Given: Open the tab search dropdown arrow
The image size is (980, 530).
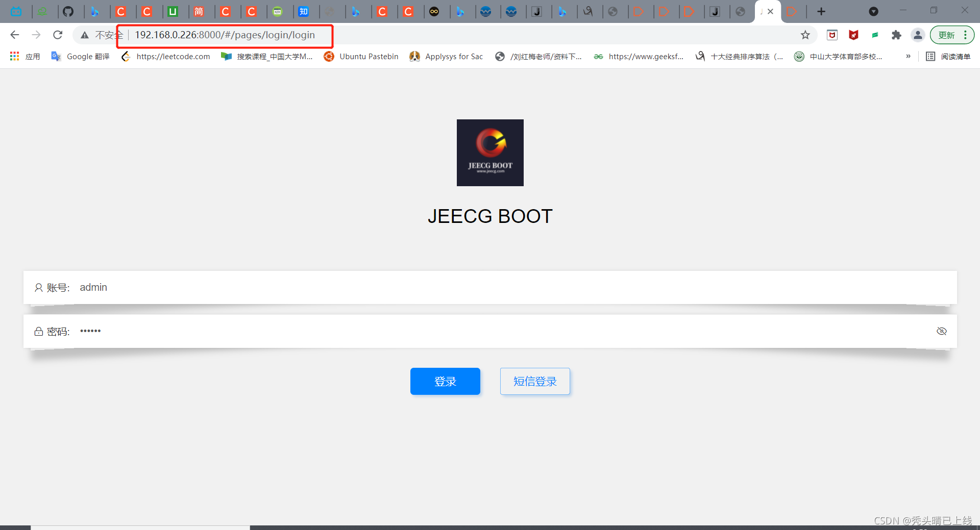Looking at the screenshot, I should pyautogui.click(x=873, y=11).
